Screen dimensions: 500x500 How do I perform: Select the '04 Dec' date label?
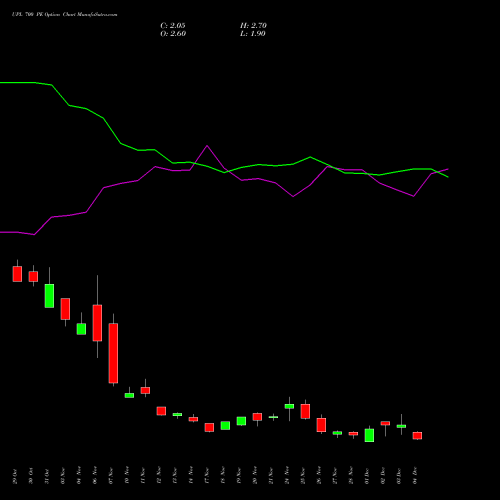coord(415,476)
